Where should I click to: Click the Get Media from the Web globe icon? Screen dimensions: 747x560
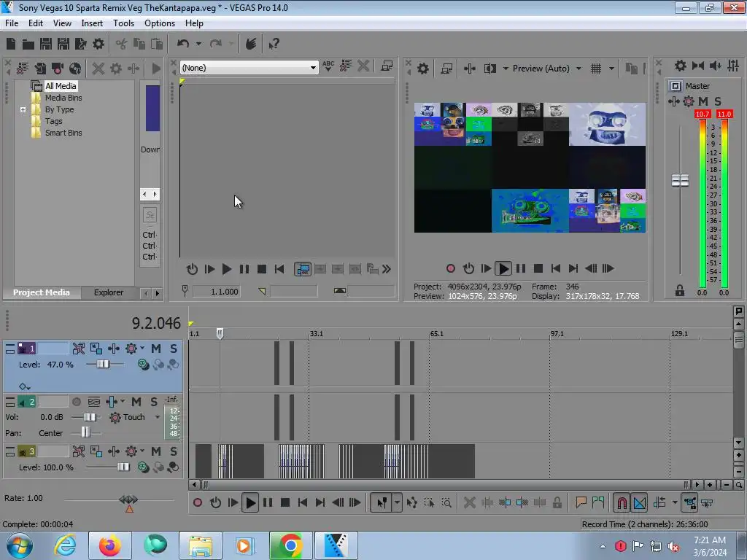[75, 69]
